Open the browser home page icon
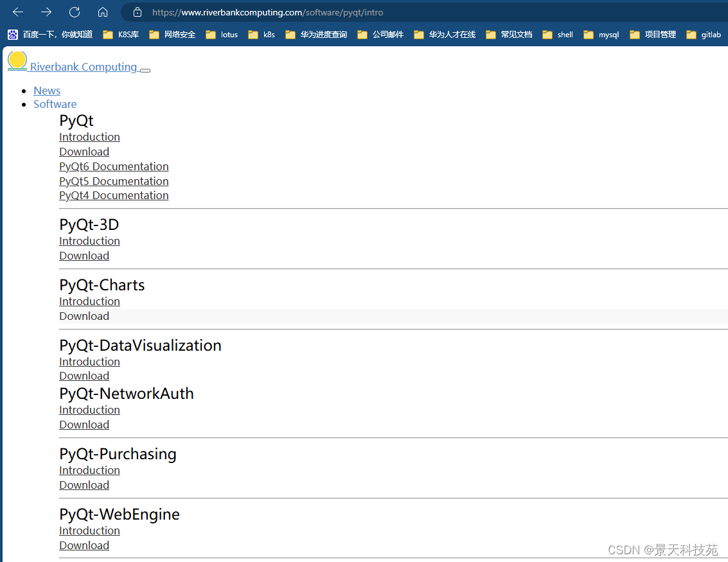728x562 pixels. [x=103, y=12]
